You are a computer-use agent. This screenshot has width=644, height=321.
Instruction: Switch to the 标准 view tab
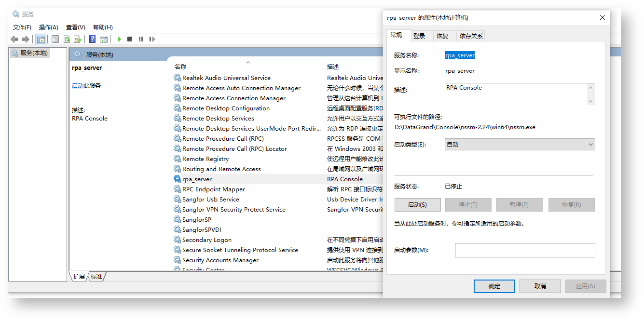coord(96,276)
